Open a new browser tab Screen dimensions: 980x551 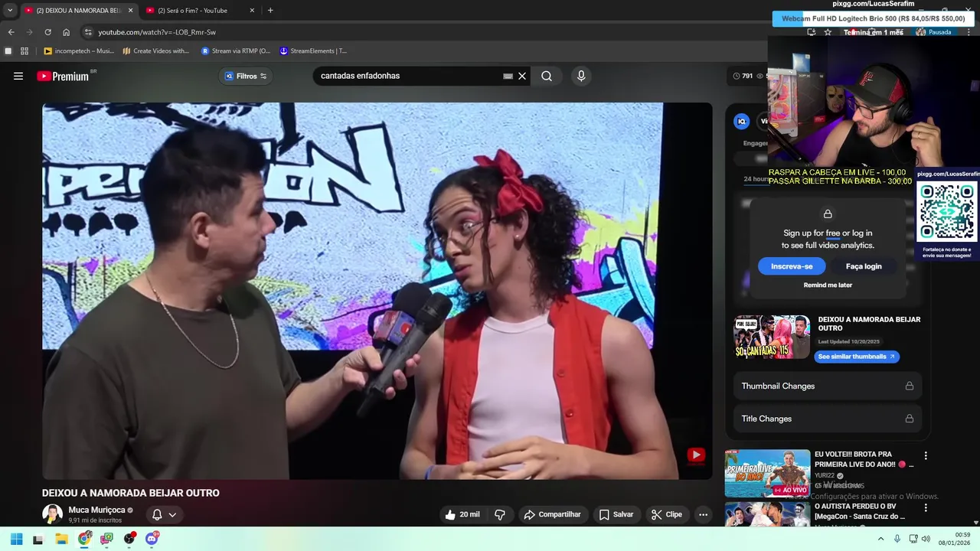[x=270, y=11]
